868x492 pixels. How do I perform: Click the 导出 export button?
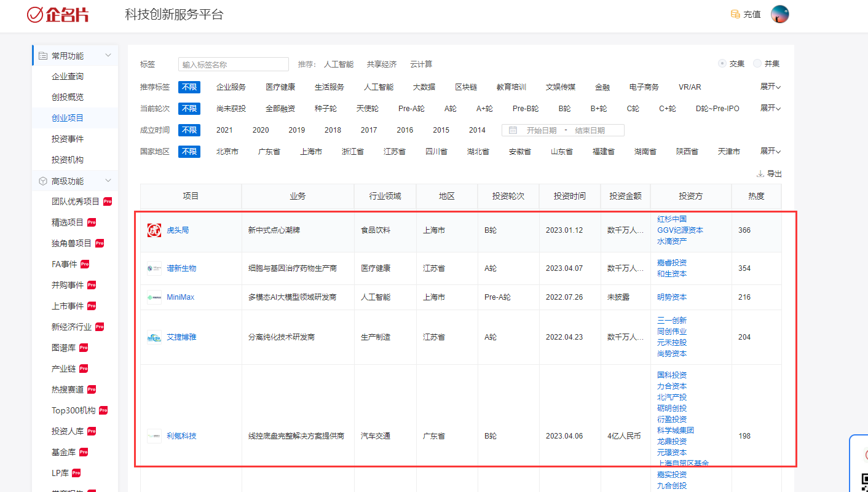[769, 174]
